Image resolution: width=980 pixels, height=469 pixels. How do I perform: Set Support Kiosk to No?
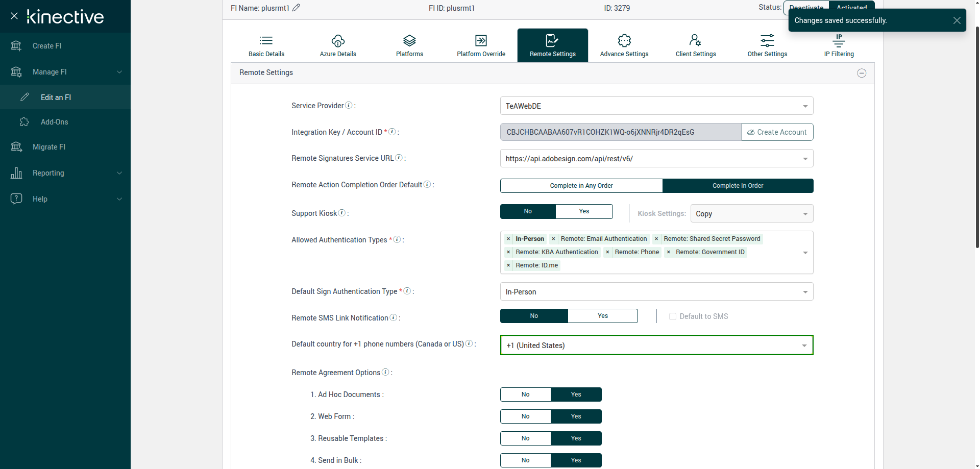click(528, 211)
